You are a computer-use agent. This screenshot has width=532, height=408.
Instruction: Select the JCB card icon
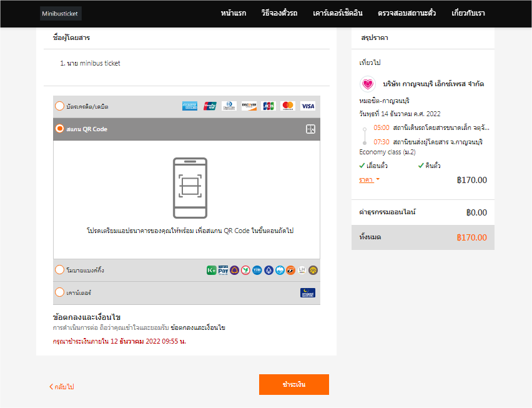pos(268,106)
